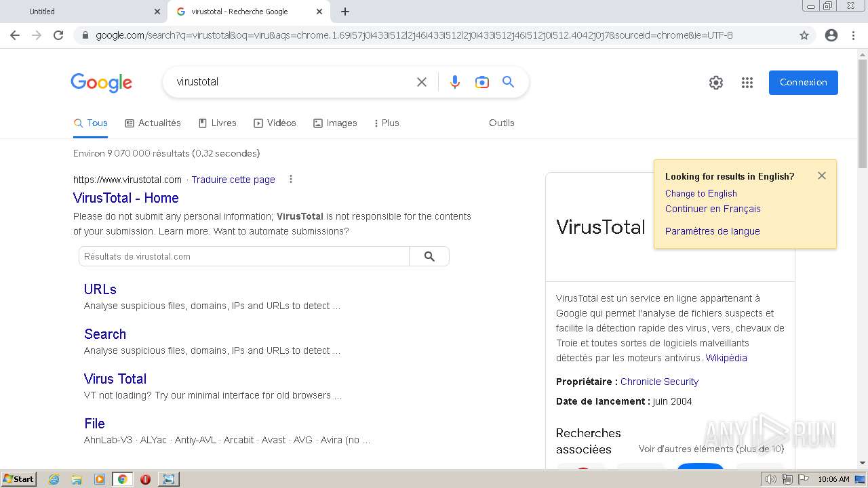Click the Chrome address bar URL
This screenshot has height=488, width=868.
coord(414,35)
